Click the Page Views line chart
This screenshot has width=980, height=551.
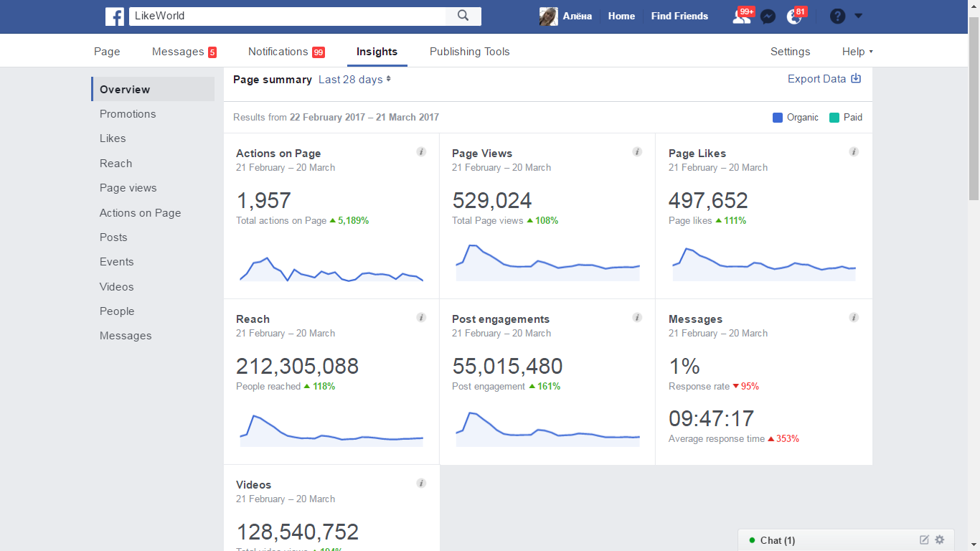547,263
